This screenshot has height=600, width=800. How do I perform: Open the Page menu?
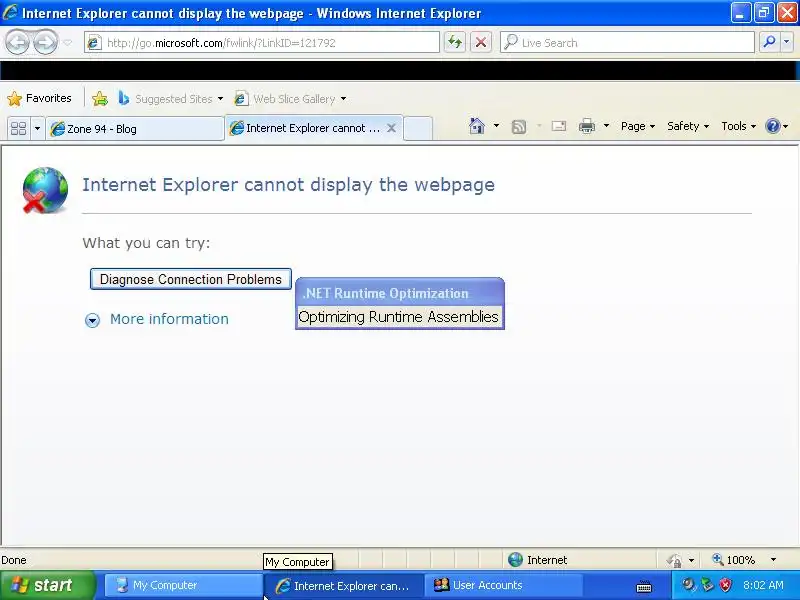point(638,126)
